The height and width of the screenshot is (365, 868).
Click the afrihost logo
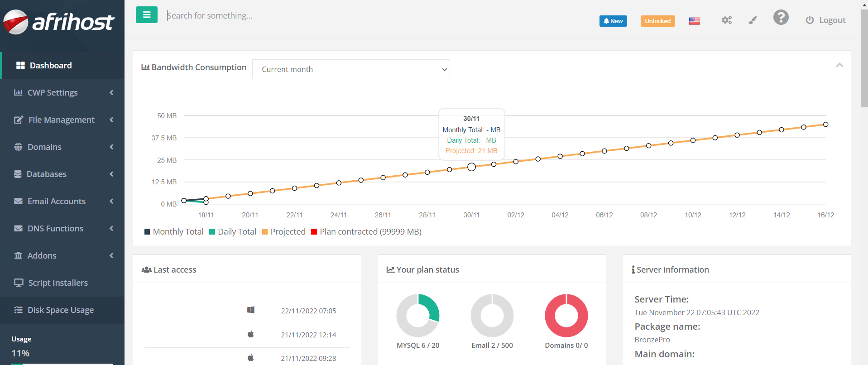(x=59, y=22)
